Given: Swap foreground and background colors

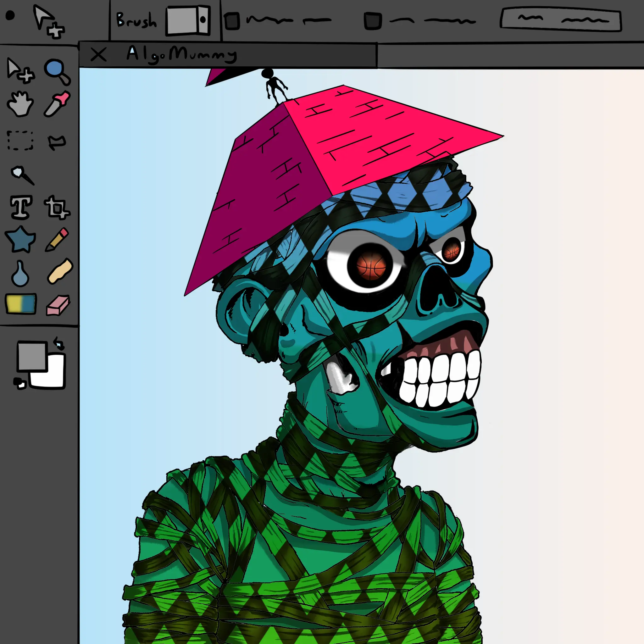Looking at the screenshot, I should (59, 343).
